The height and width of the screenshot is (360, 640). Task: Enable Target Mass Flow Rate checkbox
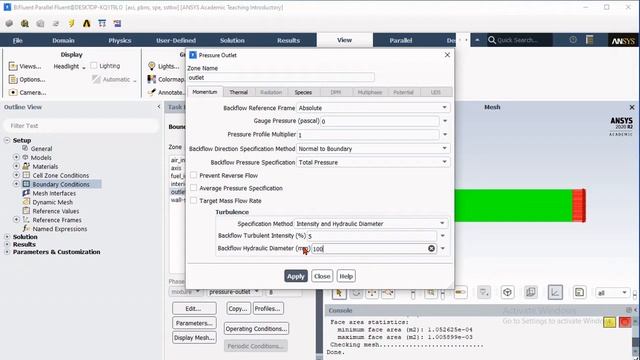[193, 200]
